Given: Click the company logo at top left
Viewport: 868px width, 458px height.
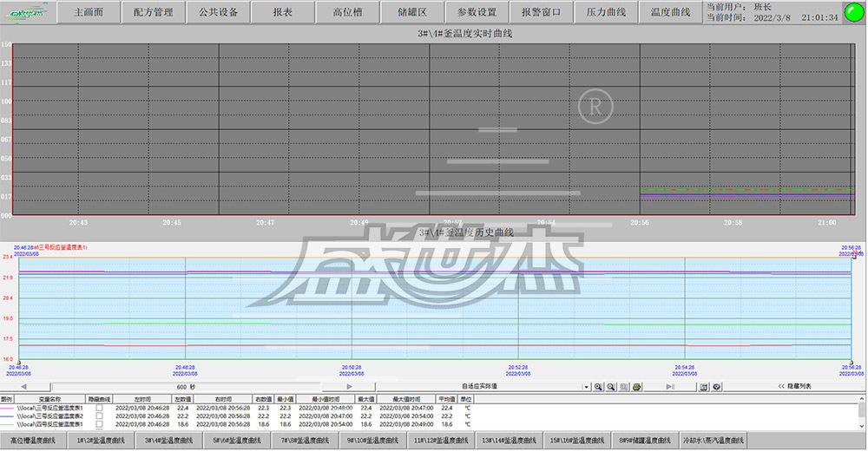Looking at the screenshot, I should coord(28,12).
